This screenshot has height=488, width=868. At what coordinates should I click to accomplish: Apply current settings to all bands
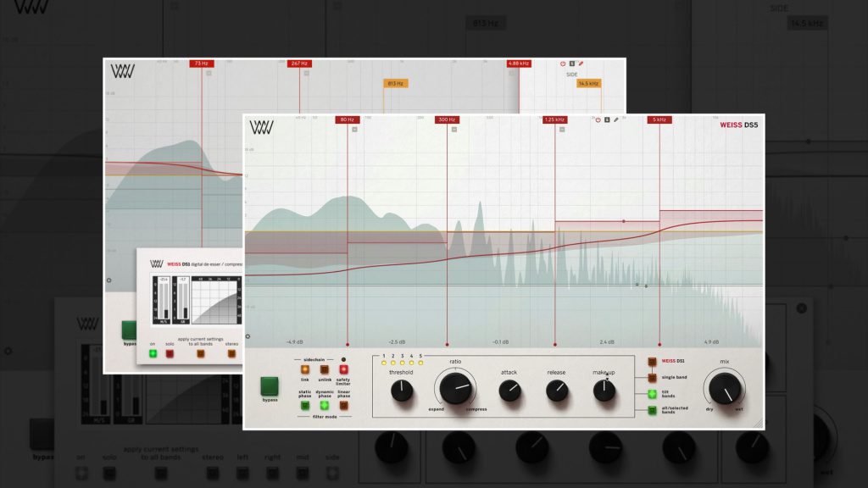(x=201, y=354)
